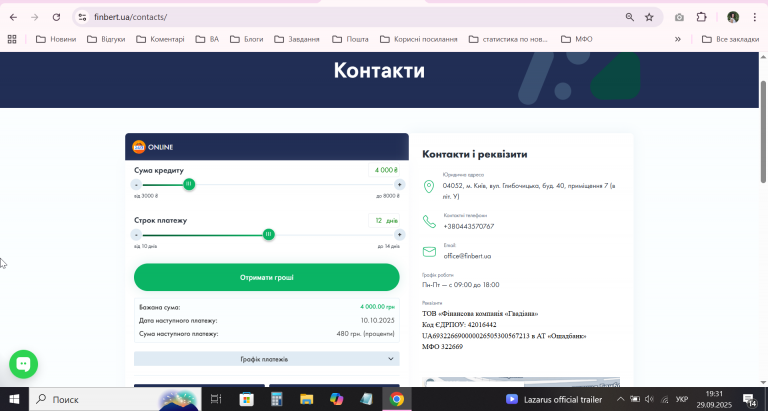The width and height of the screenshot is (768, 411).
Task: Open the Блоги bookmark folder
Action: [247, 39]
